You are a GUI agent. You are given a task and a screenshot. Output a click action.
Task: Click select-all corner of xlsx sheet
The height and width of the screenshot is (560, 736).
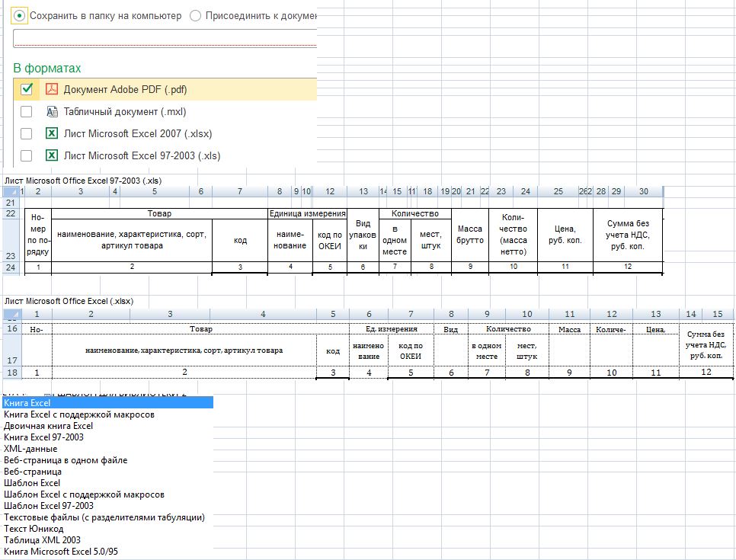pyautogui.click(x=12, y=314)
